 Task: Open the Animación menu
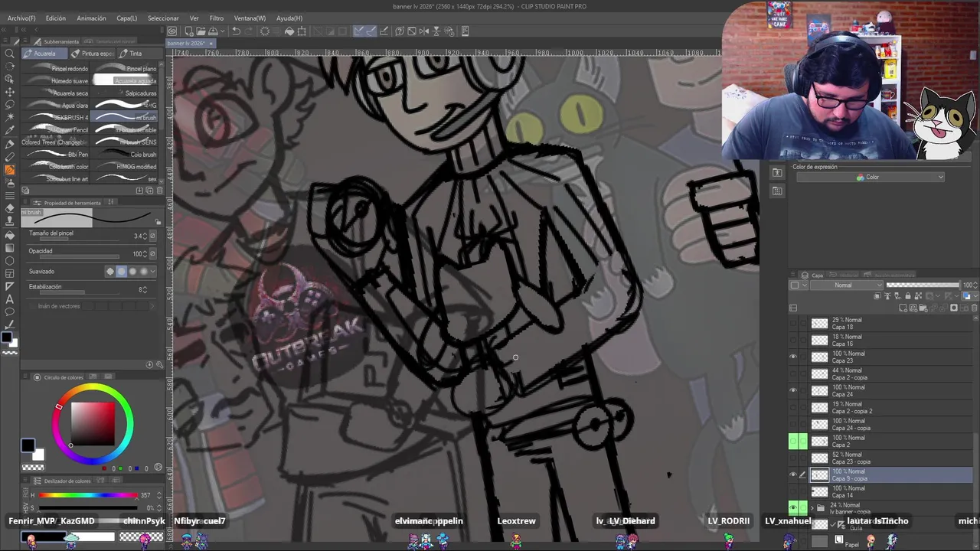(91, 18)
